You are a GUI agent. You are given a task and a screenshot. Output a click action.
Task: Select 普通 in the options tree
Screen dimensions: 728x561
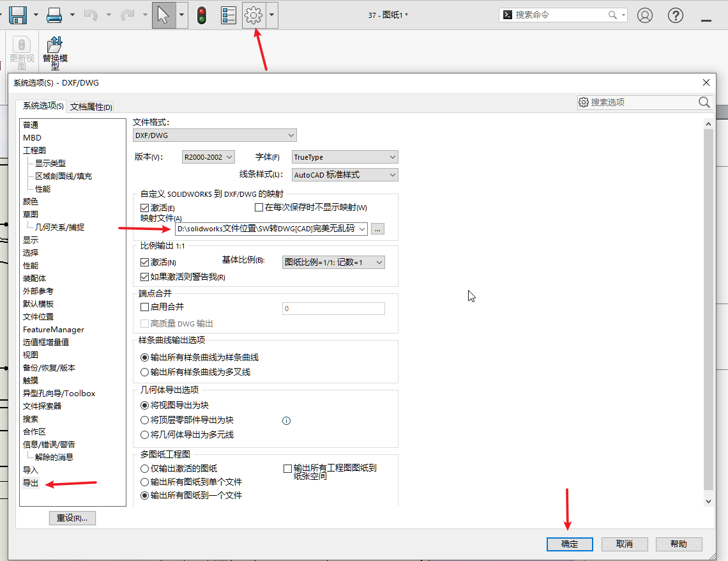point(31,125)
